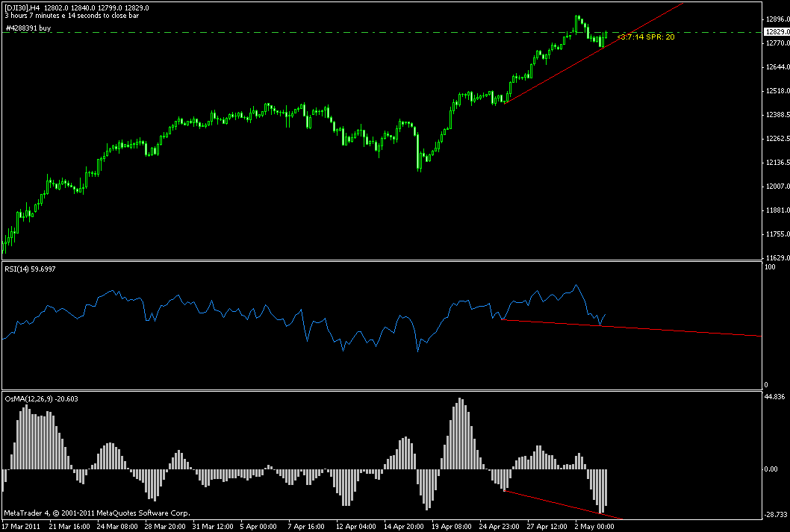Click the 24 Mar 08:00 time label

[116, 527]
